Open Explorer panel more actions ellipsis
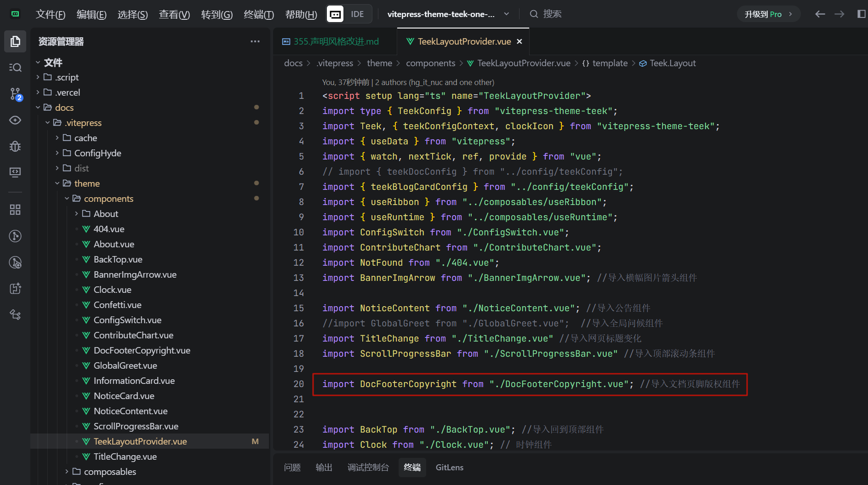 pyautogui.click(x=255, y=41)
